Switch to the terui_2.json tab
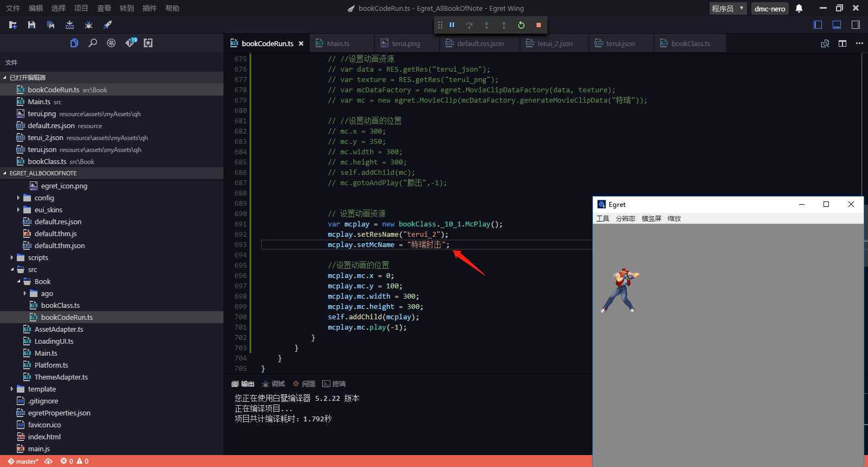Image resolution: width=868 pixels, height=467 pixels. point(554,43)
